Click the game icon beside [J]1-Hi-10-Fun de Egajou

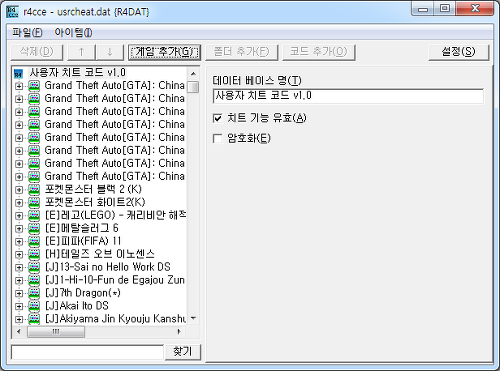click(34, 280)
